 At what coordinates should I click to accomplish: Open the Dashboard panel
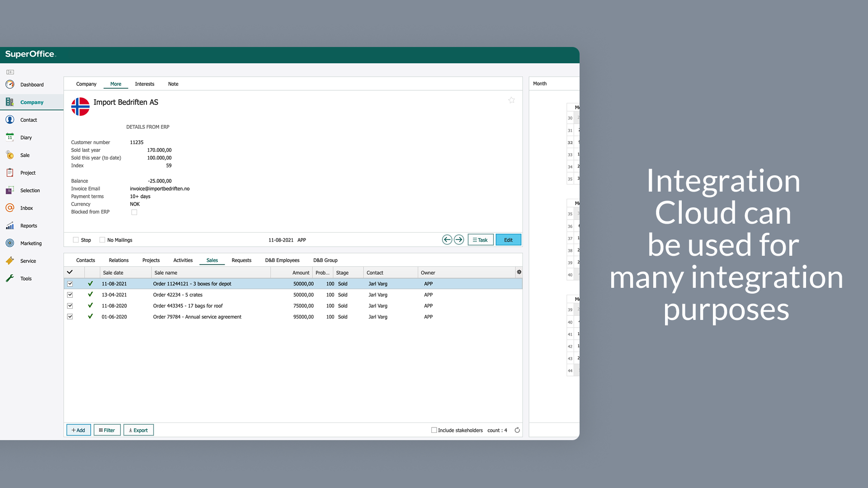[x=32, y=84]
